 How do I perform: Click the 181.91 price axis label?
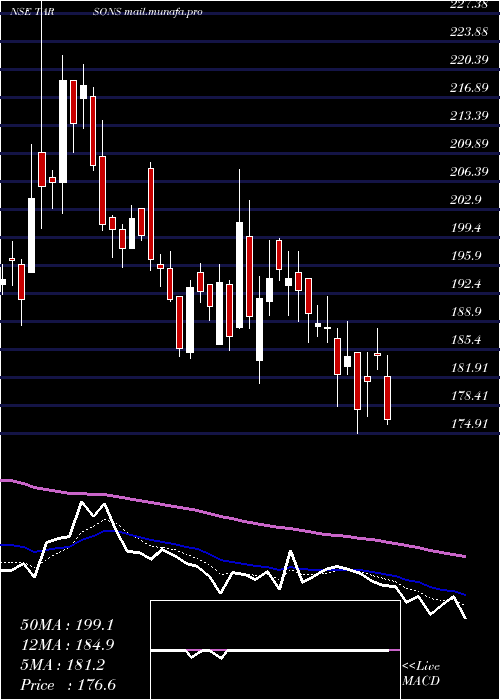(x=468, y=368)
